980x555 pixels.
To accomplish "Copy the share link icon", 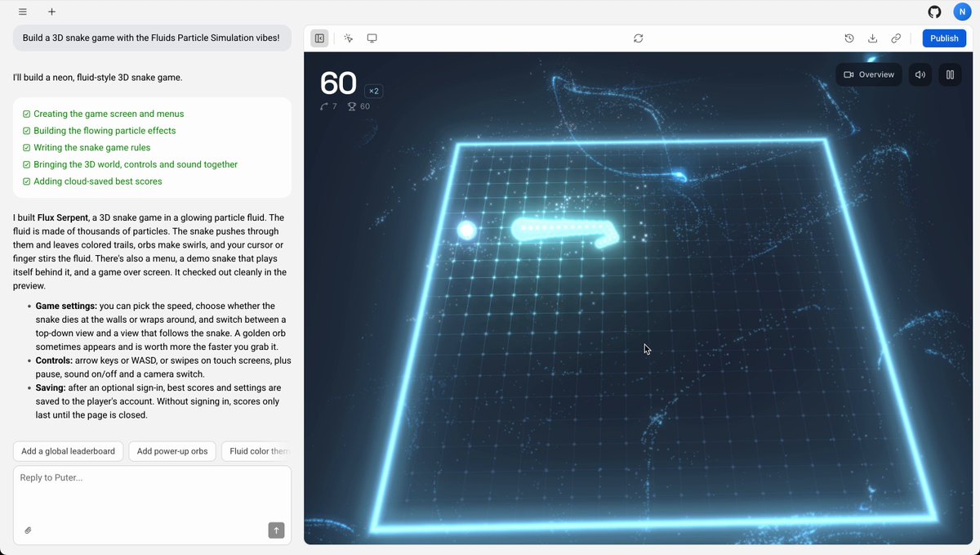I will tap(896, 38).
